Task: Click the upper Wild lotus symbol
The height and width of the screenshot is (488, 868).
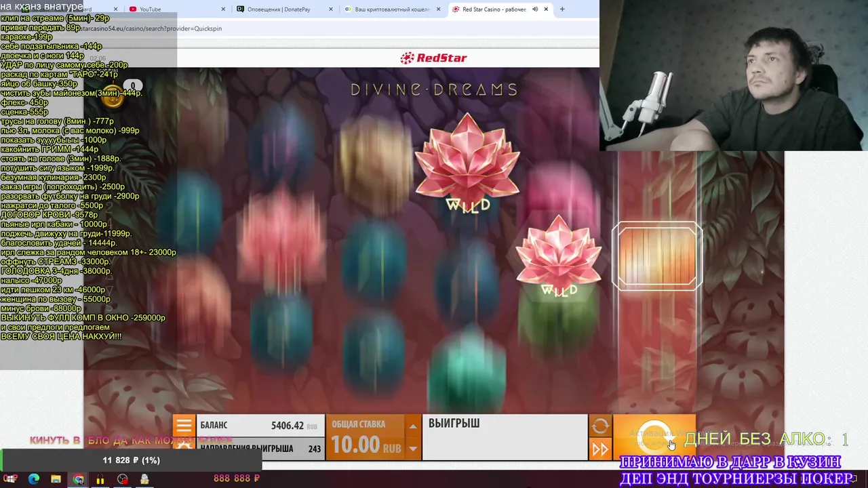Action: 467,163
